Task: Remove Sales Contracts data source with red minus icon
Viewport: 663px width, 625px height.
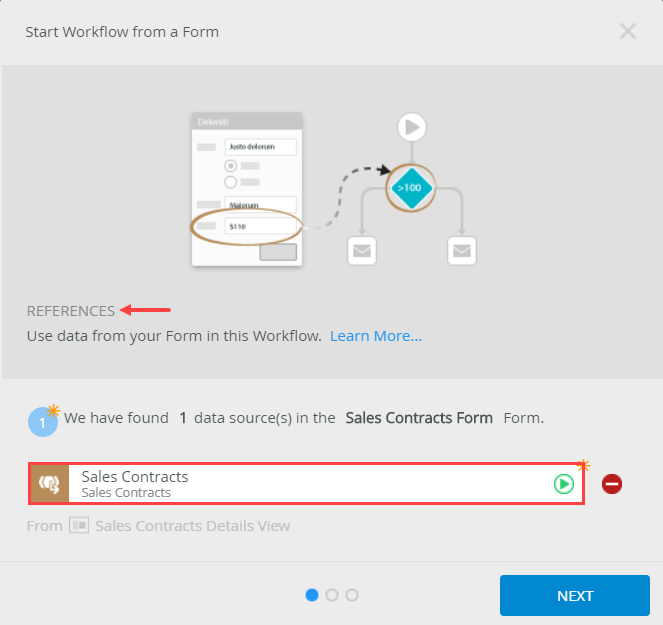Action: [612, 484]
